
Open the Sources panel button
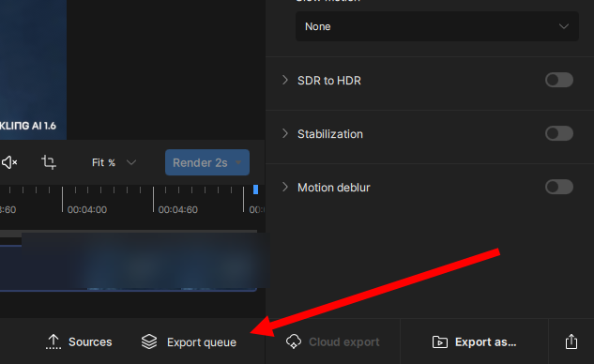pyautogui.click(x=79, y=342)
